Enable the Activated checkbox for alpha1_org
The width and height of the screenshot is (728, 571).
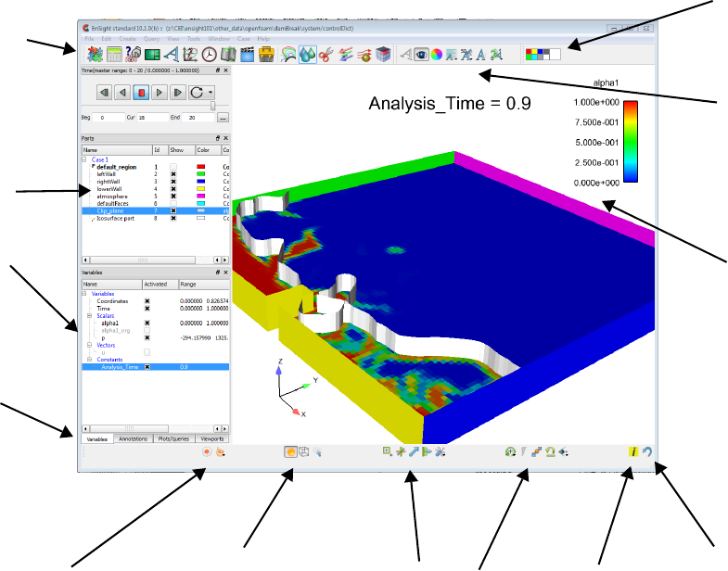[x=147, y=331]
